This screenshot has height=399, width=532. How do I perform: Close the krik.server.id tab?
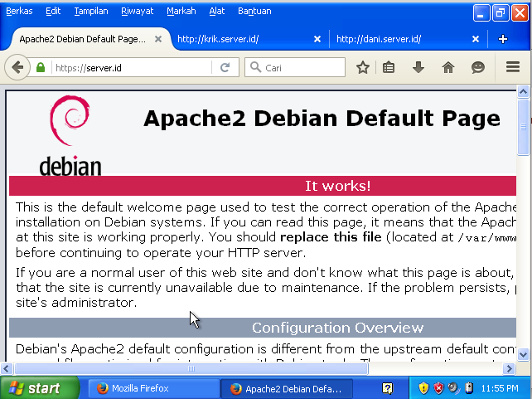(x=317, y=39)
